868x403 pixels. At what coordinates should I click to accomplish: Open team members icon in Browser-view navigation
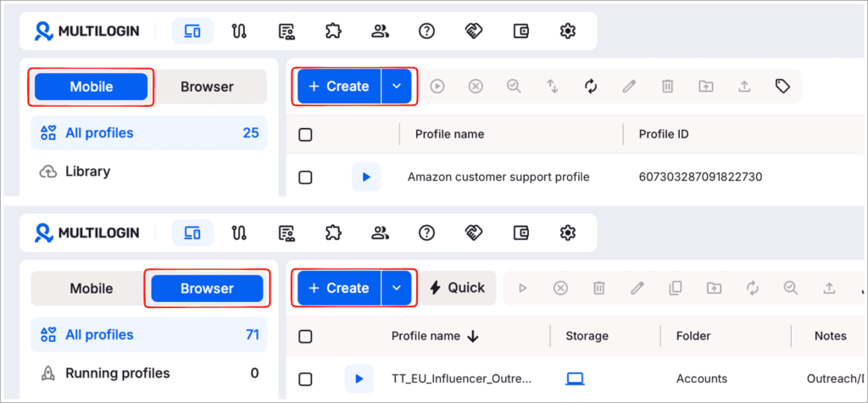coord(380,233)
